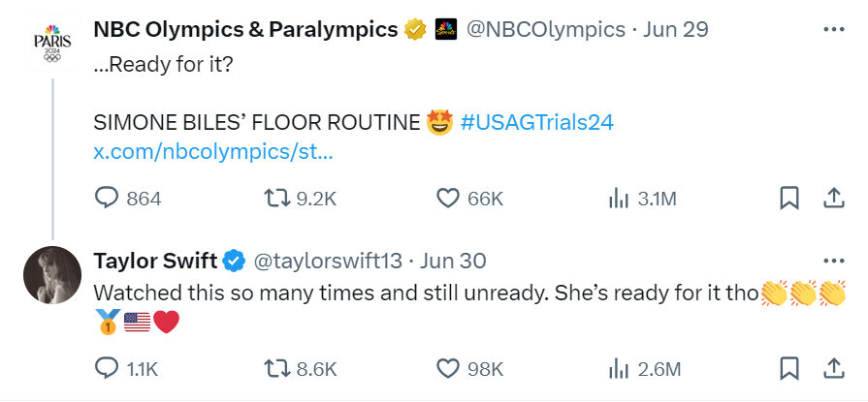The height and width of the screenshot is (402, 868).
Task: Open the NBC Olympics Paris 2024 avatar
Action: [x=52, y=44]
